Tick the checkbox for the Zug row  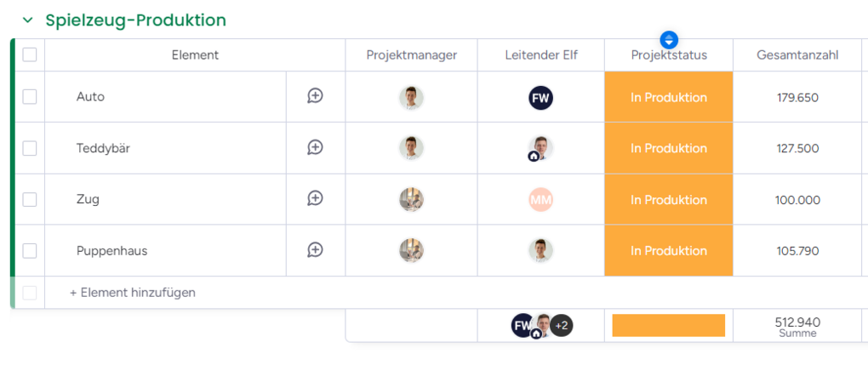click(x=29, y=199)
